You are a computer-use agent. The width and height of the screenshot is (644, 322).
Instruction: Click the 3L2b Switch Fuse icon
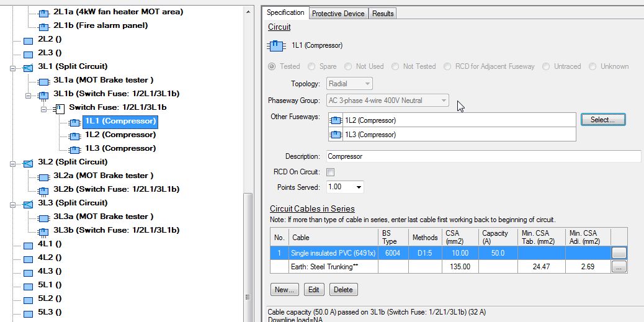click(x=43, y=191)
